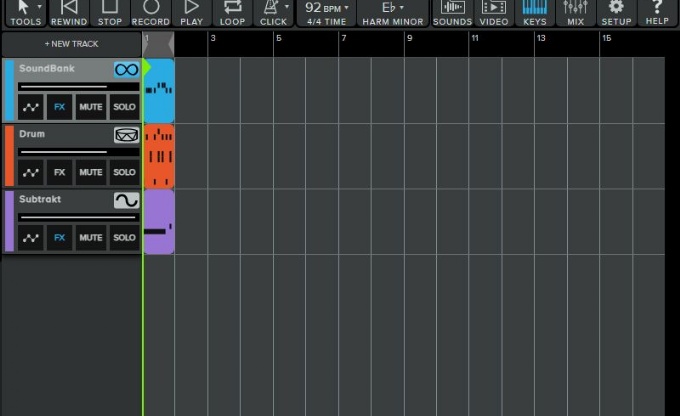Click the + New Track button
680x416 pixels.
71,44
